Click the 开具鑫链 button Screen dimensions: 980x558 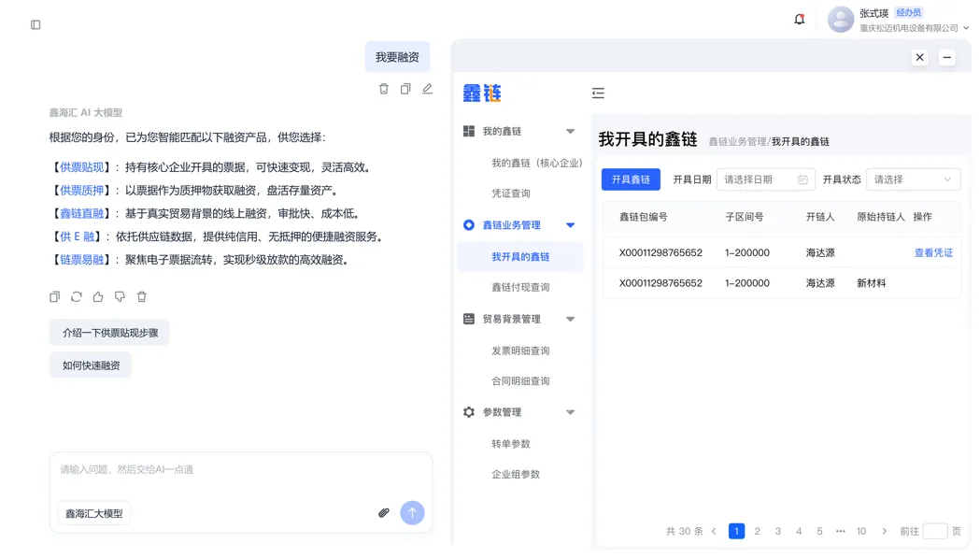click(x=631, y=179)
